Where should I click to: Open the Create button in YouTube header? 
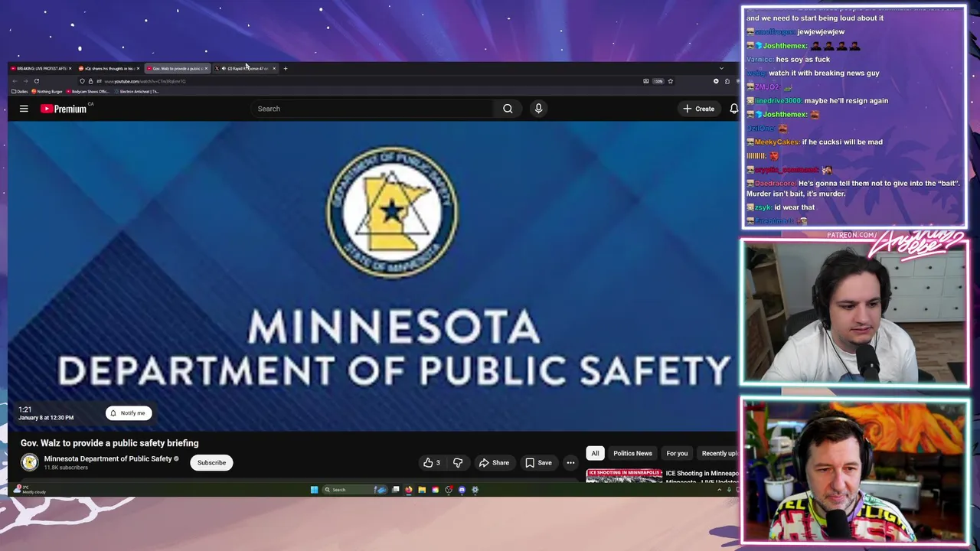click(699, 109)
